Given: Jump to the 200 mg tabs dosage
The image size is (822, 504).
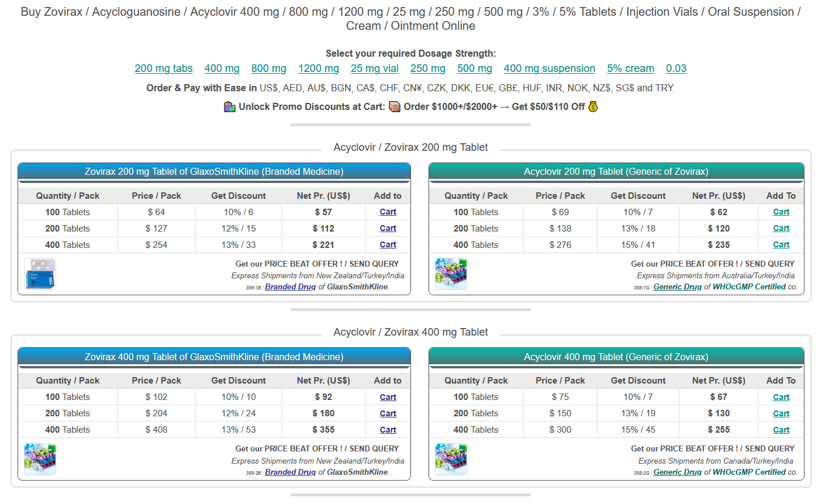Looking at the screenshot, I should [164, 68].
